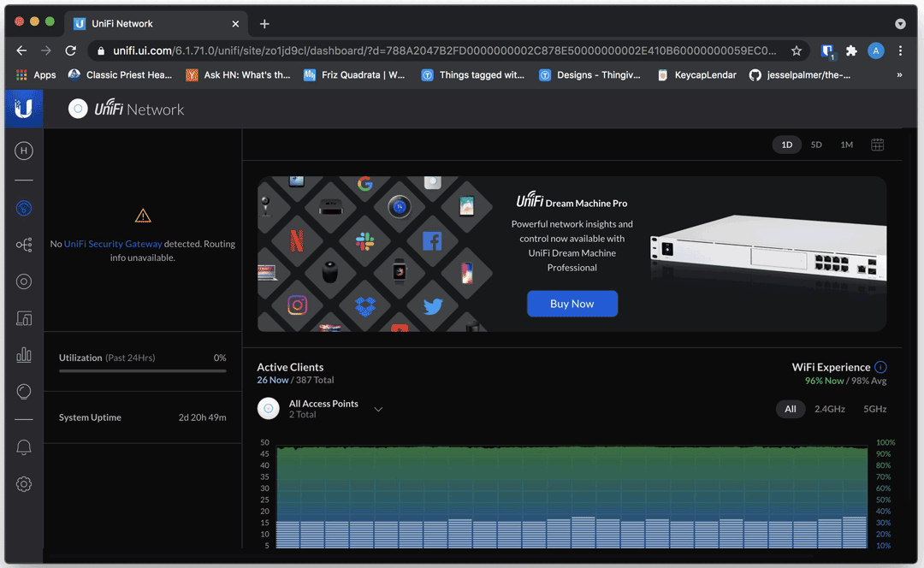This screenshot has width=924, height=568.
Task: Filter WiFi Experience by All bands
Action: 791,409
